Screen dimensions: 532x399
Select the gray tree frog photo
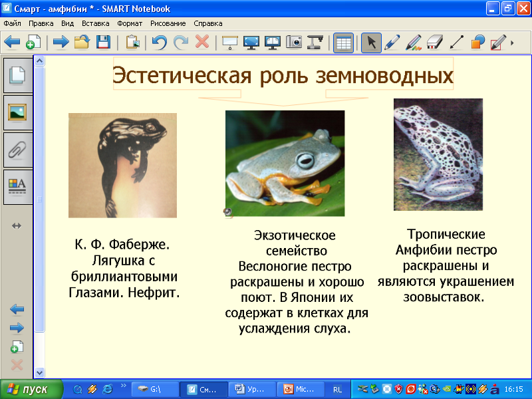pos(285,163)
